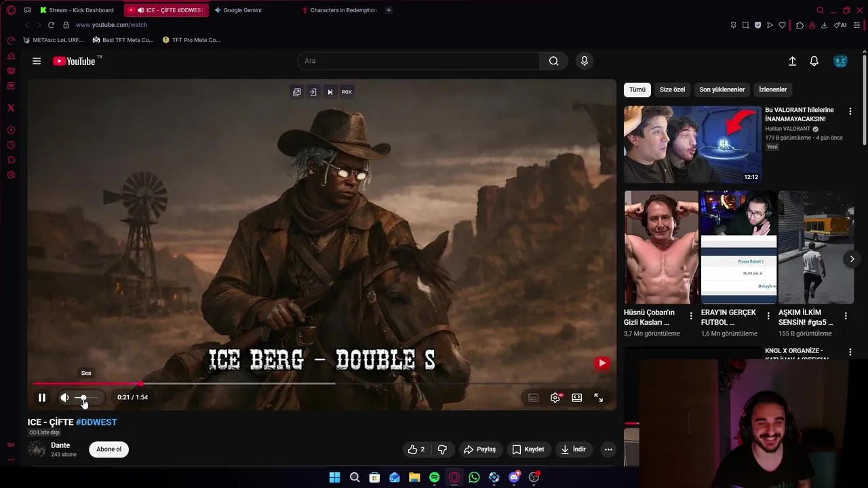
Task: Open Opera downloads icon
Action: (824, 25)
